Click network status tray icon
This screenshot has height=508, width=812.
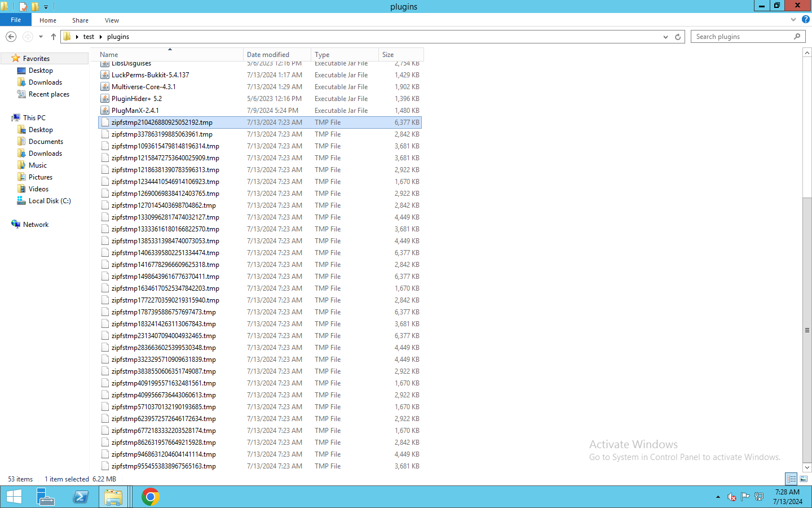759,497
